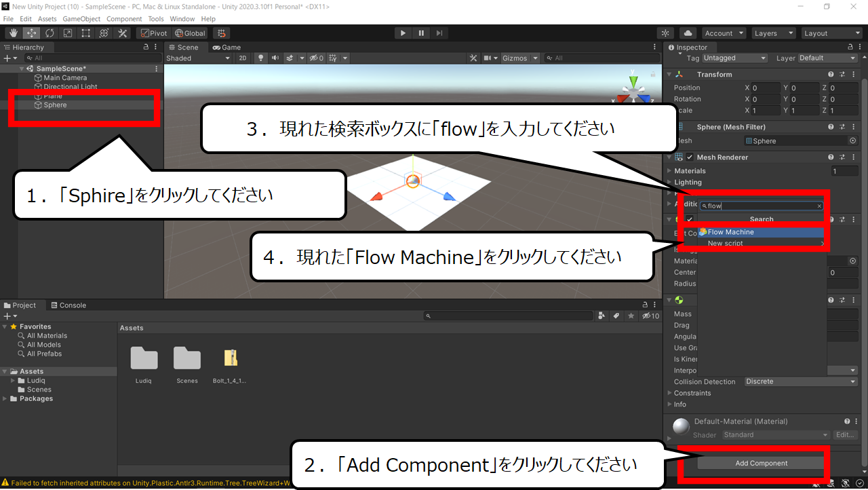Select the Move tool
The height and width of the screenshot is (490, 868).
click(31, 33)
